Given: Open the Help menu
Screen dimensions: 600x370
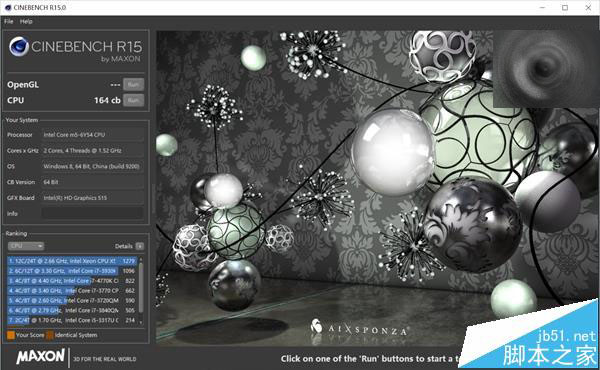Looking at the screenshot, I should [26, 21].
